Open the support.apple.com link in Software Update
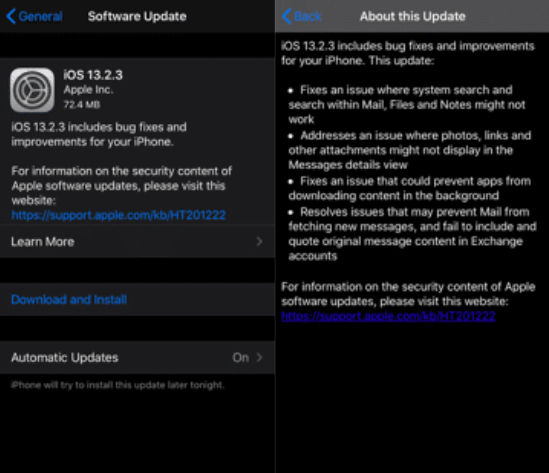This screenshot has width=549, height=473. [x=118, y=215]
